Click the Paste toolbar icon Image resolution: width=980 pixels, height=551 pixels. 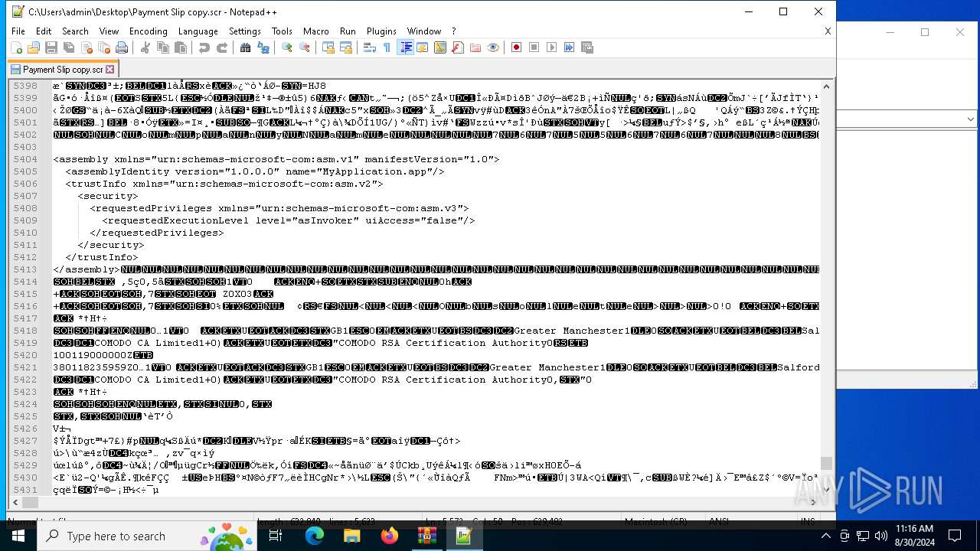click(x=181, y=47)
